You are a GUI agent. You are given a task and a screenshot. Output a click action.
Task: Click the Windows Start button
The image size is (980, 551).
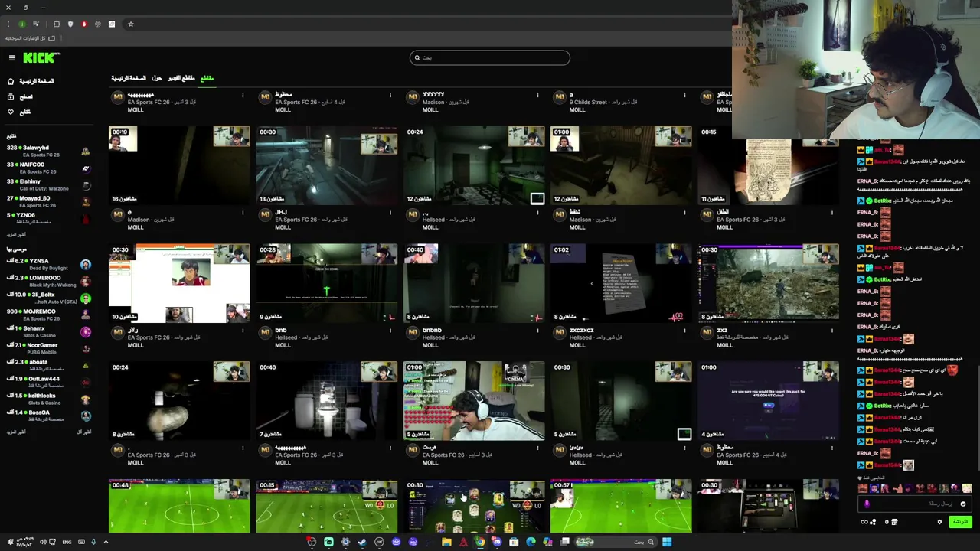click(x=667, y=542)
